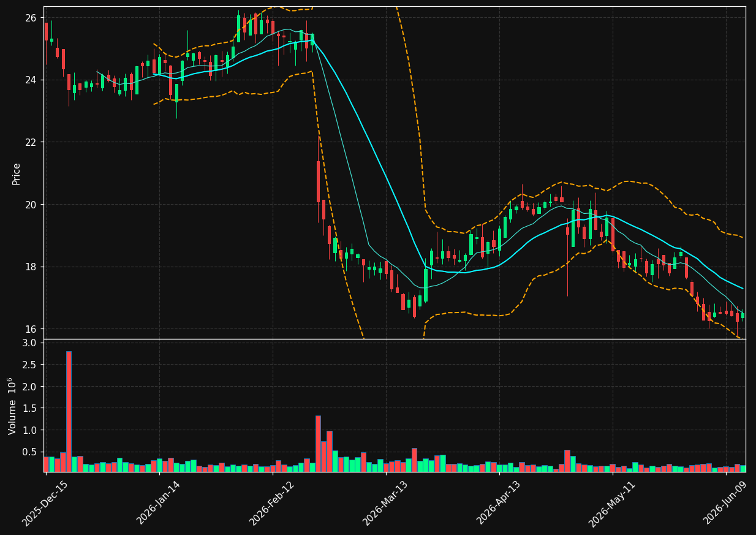This screenshot has height=535, width=756.
Task: Click the 2026-Apr-13 date label
Action: coord(499,503)
